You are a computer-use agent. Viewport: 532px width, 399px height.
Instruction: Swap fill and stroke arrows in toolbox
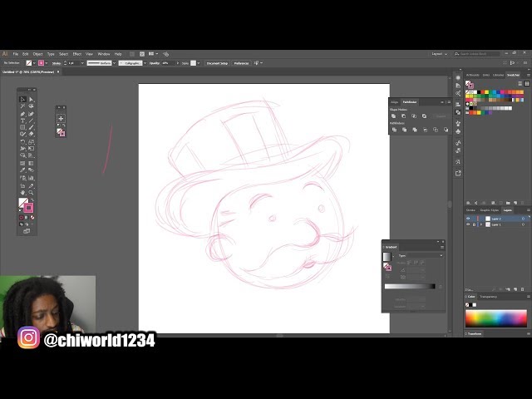pyautogui.click(x=32, y=200)
